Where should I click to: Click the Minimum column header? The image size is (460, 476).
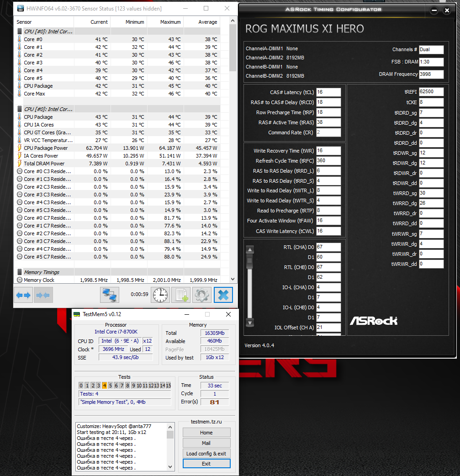(129, 22)
